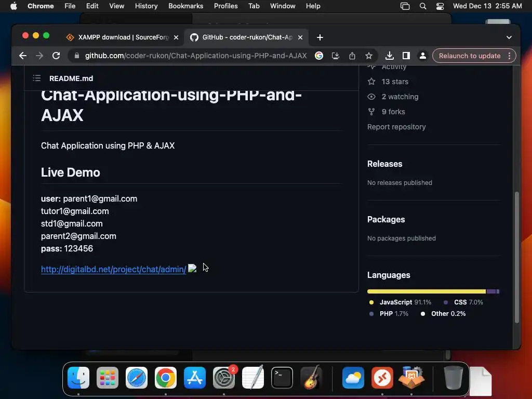532x399 pixels.
Task: Click the PHP 1.7% language entry
Action: click(x=389, y=314)
